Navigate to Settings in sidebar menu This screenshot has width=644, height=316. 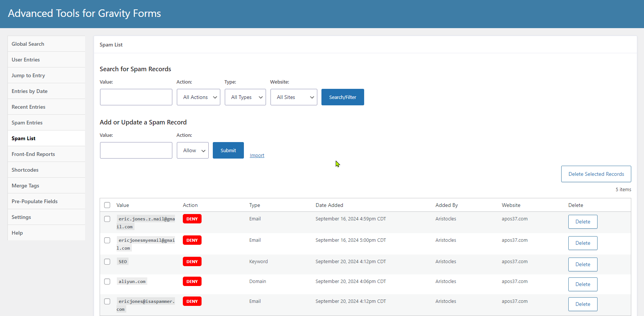21,217
